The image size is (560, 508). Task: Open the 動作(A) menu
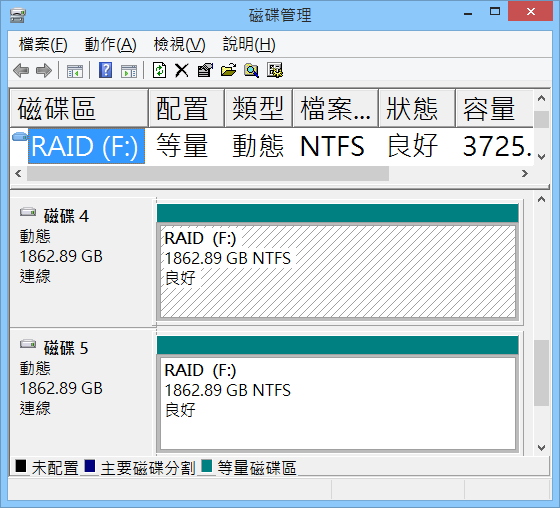click(x=110, y=45)
